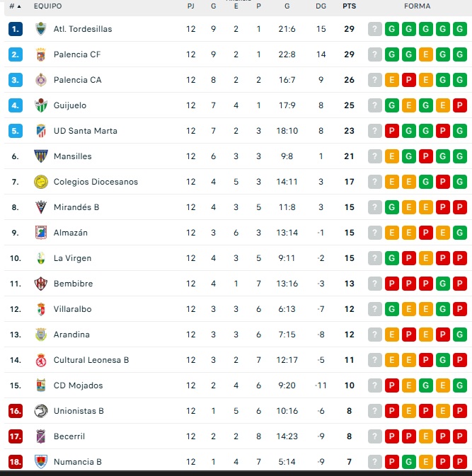This screenshot has width=472, height=476.
Task: Click the Mirandés B team crest
Action: click(x=40, y=207)
